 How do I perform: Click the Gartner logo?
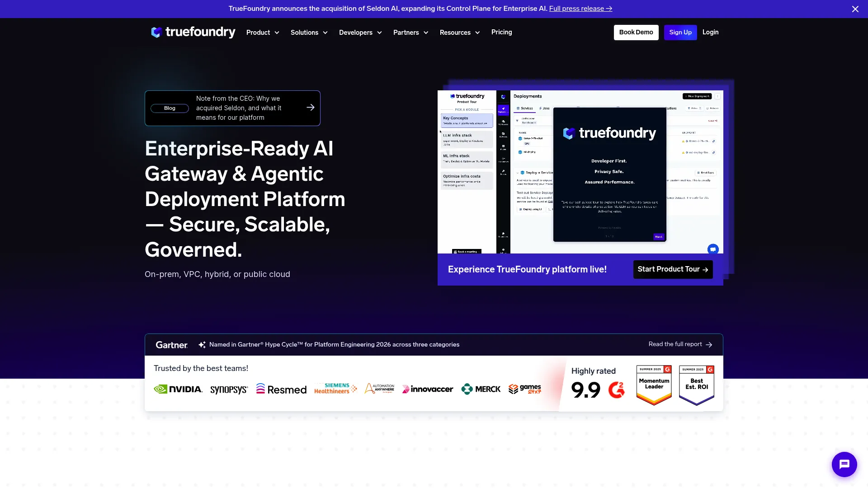pyautogui.click(x=171, y=345)
